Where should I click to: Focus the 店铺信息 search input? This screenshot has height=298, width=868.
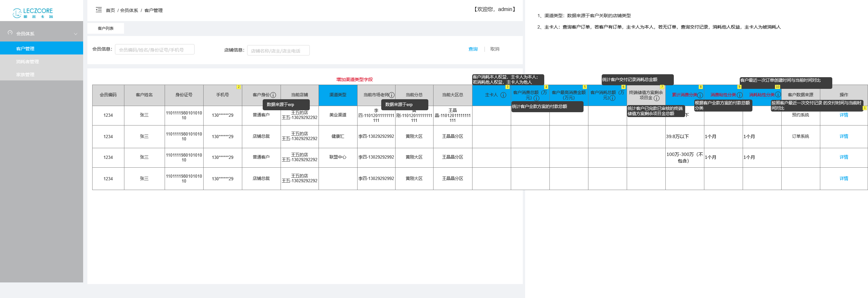coord(278,51)
